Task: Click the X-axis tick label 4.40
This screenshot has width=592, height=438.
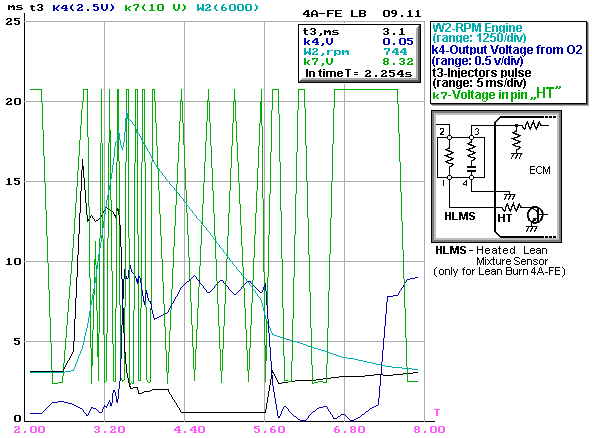Action: click(189, 429)
